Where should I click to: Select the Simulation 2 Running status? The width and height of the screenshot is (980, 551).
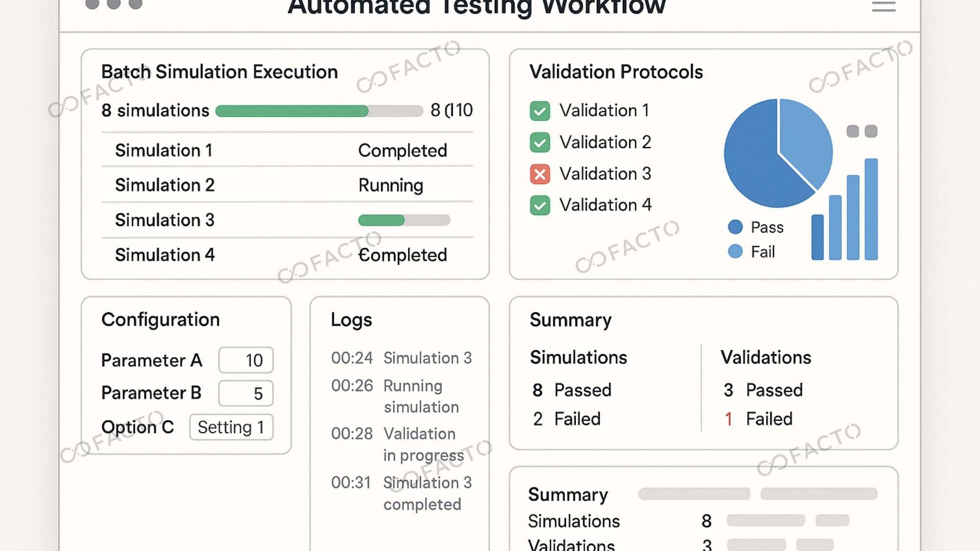tap(391, 185)
